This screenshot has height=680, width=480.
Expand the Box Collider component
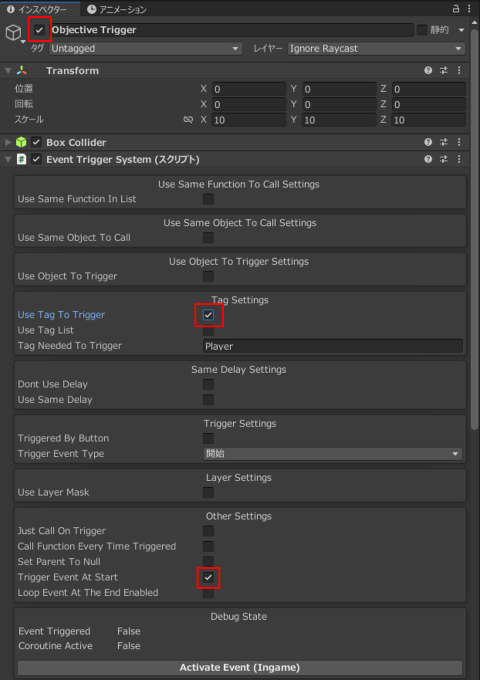(x=8, y=142)
